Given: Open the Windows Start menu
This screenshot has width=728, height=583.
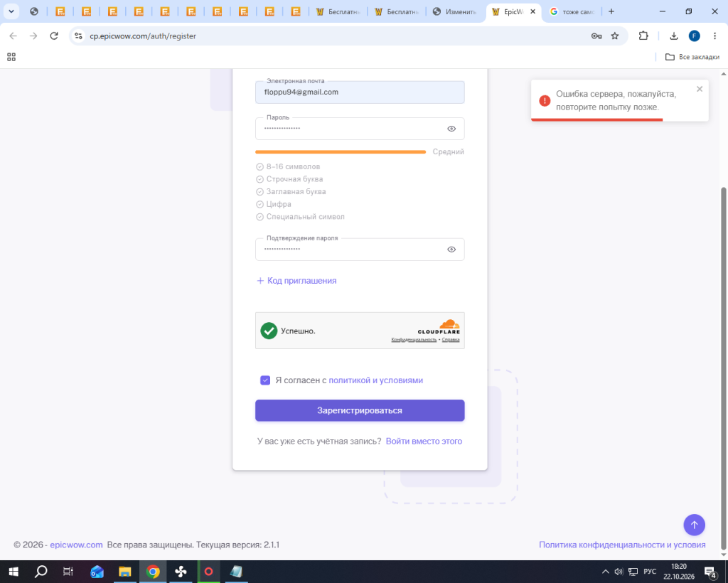Looking at the screenshot, I should point(14,572).
